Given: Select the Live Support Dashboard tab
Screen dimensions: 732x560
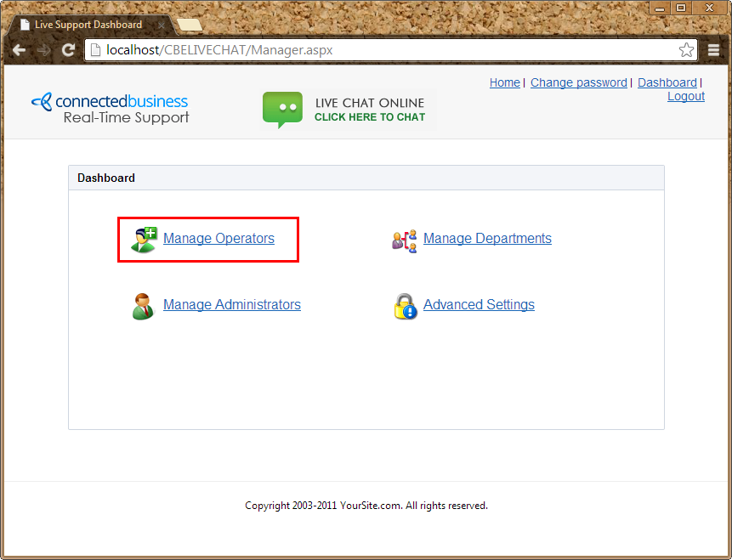Looking at the screenshot, I should coord(92,25).
